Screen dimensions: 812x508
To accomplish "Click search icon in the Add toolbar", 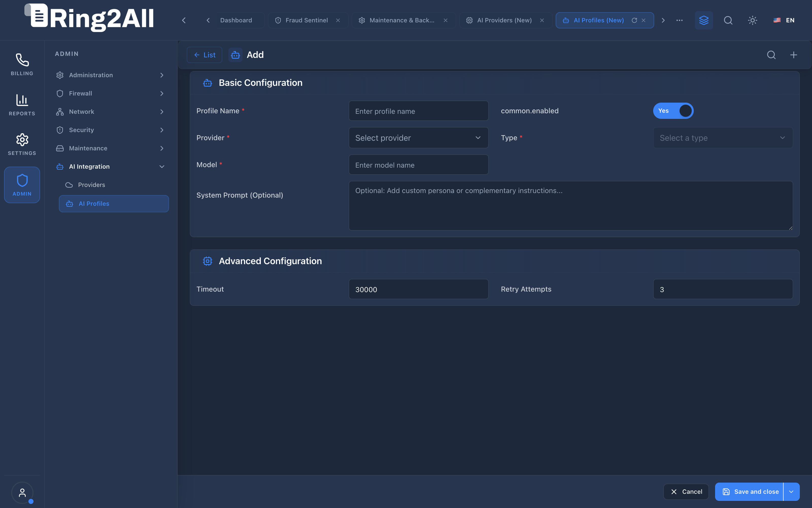I will click(771, 55).
